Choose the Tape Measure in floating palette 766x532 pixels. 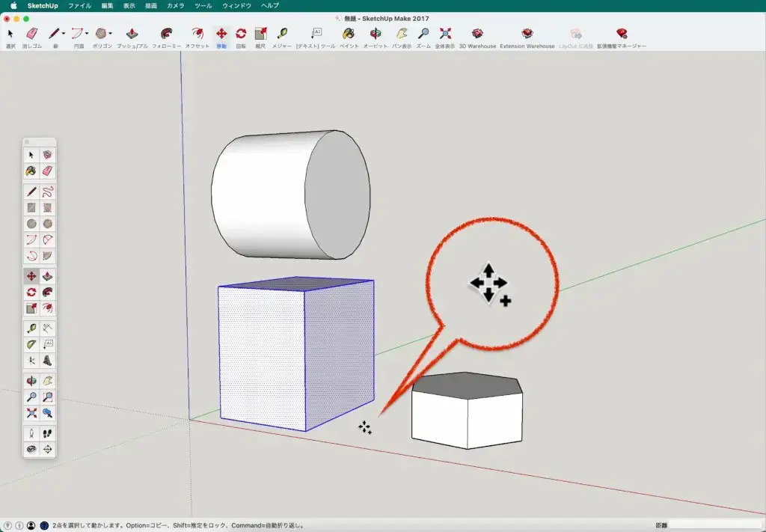[31, 328]
